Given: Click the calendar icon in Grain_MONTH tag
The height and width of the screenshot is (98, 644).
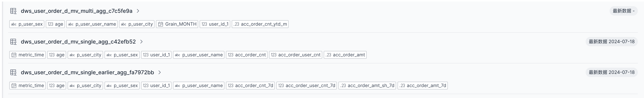Looking at the screenshot, I should 161,24.
